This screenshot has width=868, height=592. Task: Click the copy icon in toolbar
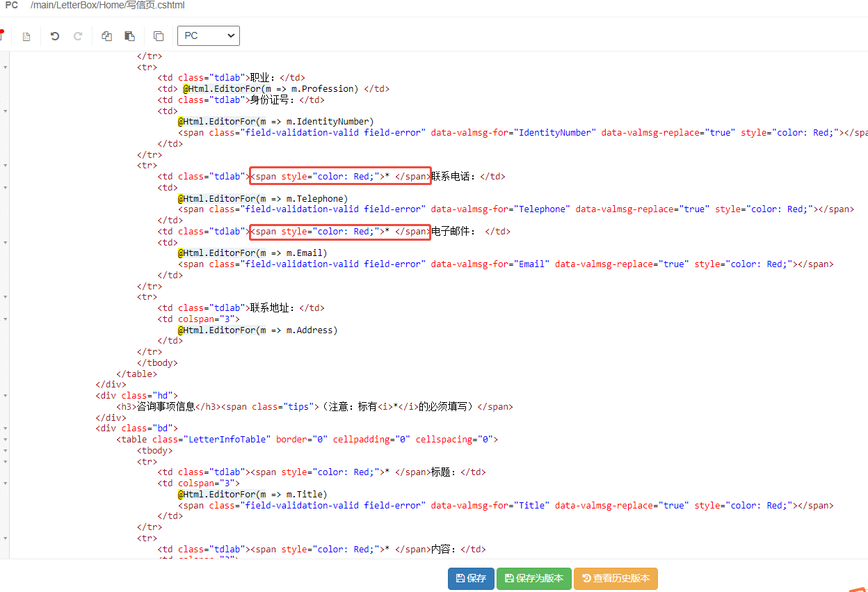pyautogui.click(x=106, y=36)
